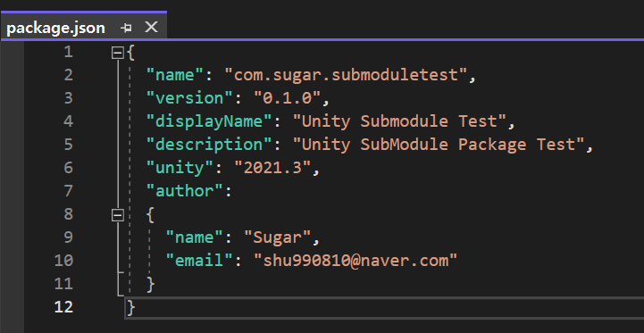Click the "name" key on line 9
The image size is (644, 333).
click(195, 237)
